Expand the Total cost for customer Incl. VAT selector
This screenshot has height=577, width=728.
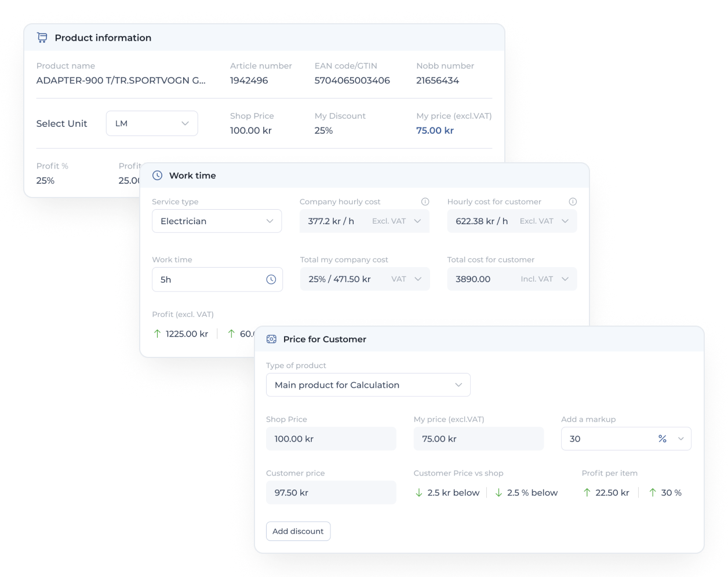click(x=565, y=279)
